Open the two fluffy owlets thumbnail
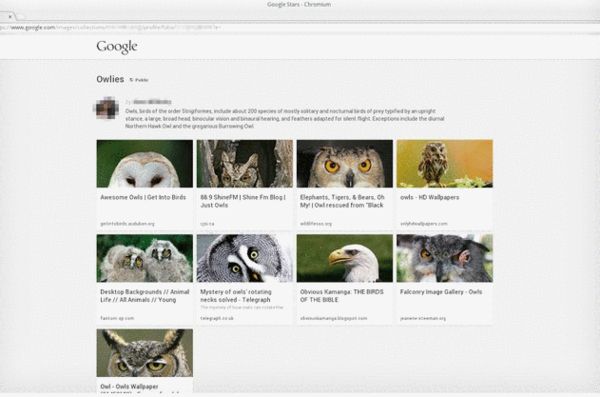The width and height of the screenshot is (600, 397). coord(145,258)
